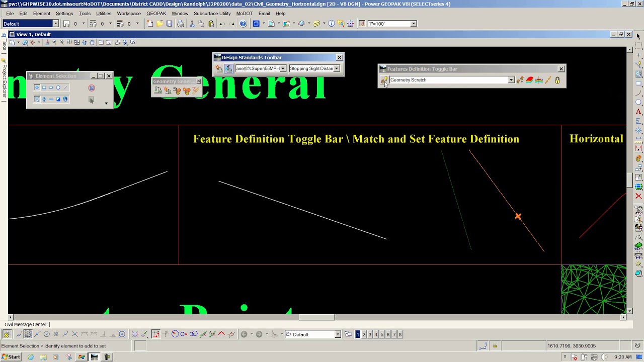Close the Design Standards Toolbar
644x362 pixels.
pos(340,57)
